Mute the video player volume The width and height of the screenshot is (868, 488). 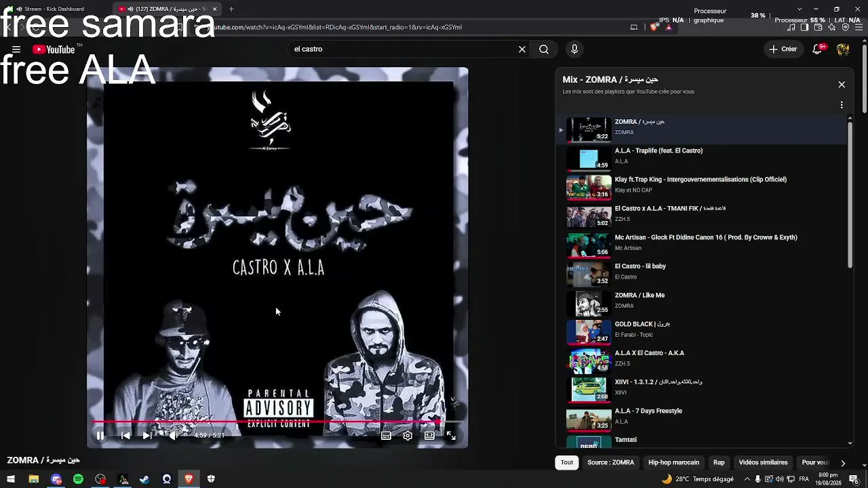[173, 436]
